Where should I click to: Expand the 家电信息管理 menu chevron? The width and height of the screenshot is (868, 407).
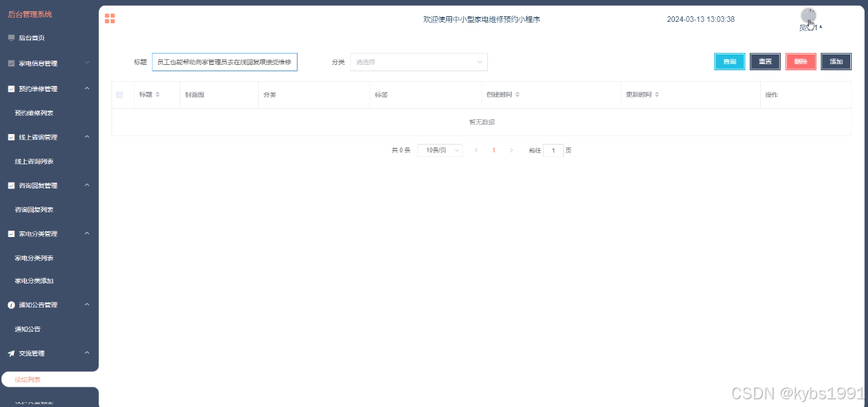click(x=87, y=63)
